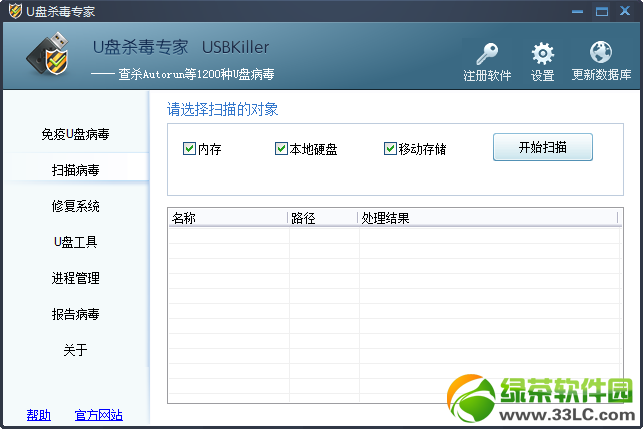Viewport: 643px width, 436px height.
Task: Open the 报告病毒 section
Action: click(75, 314)
